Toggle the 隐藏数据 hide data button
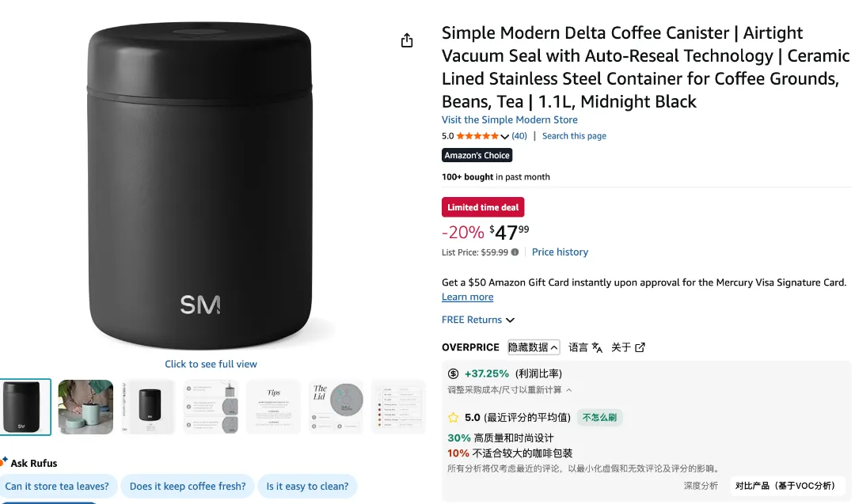The width and height of the screenshot is (855, 504). click(534, 347)
